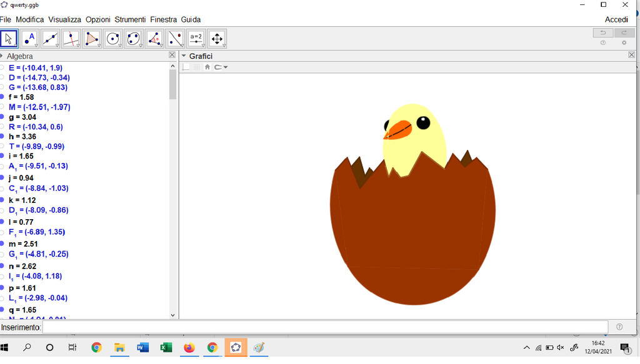
Task: Select the Slider a=2 tool
Action: coord(196,39)
